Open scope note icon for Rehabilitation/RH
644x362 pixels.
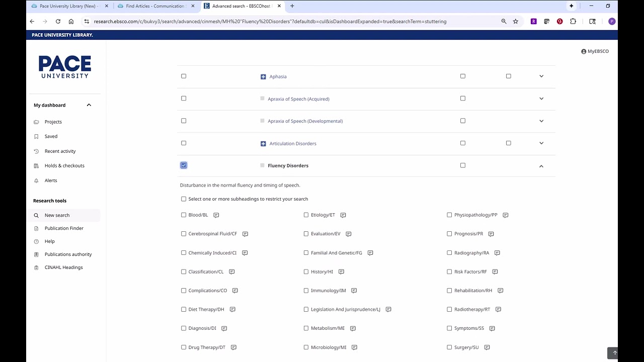501,291
